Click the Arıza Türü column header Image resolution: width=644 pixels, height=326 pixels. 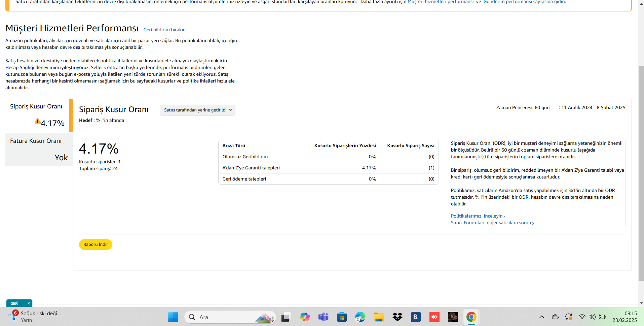pos(234,145)
